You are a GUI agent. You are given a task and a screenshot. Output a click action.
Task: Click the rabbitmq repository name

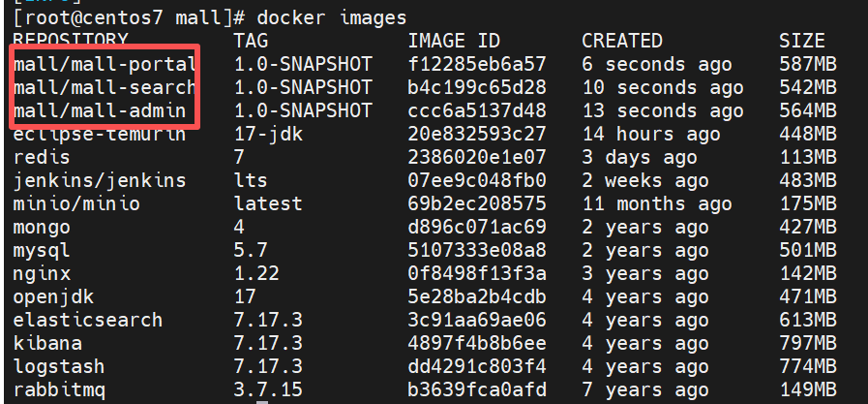point(59,390)
